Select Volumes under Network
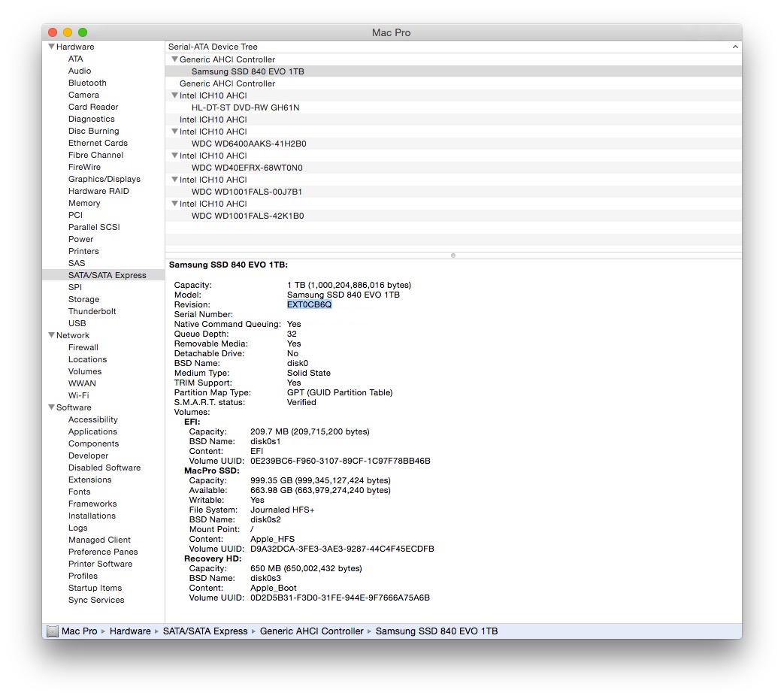 84,371
